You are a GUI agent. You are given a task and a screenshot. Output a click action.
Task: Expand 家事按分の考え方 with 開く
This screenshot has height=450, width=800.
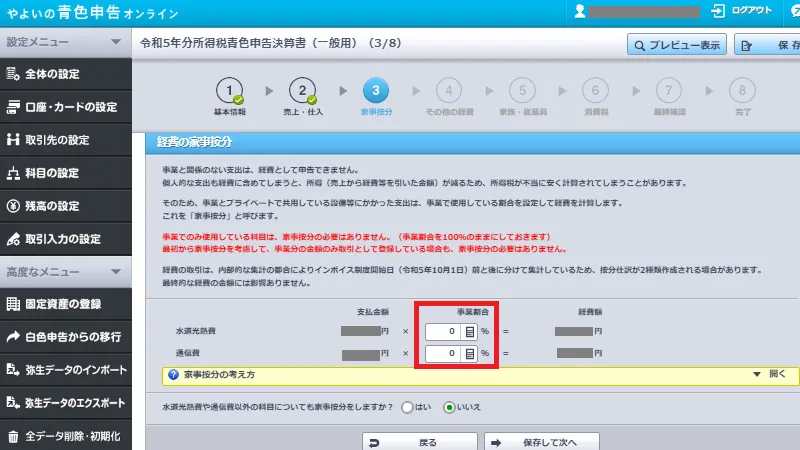tap(770, 374)
